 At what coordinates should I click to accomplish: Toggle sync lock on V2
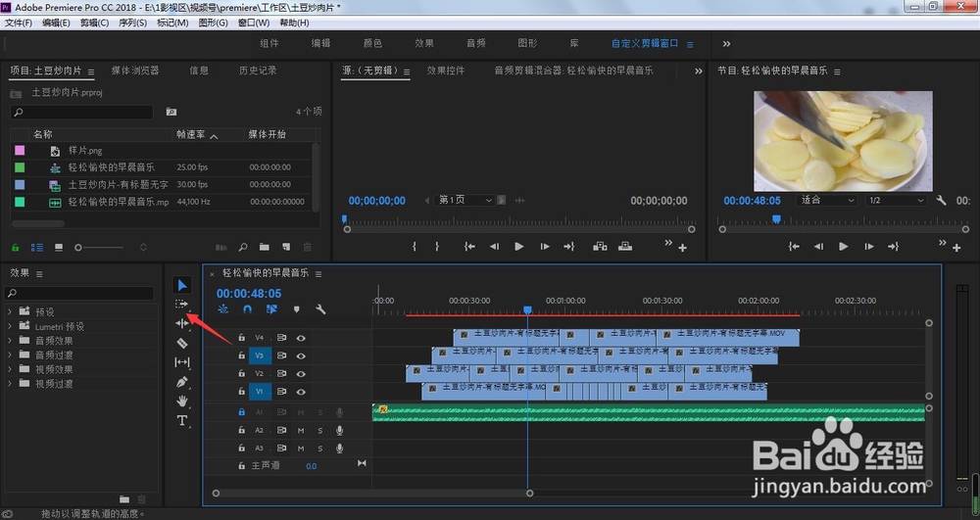[282, 373]
